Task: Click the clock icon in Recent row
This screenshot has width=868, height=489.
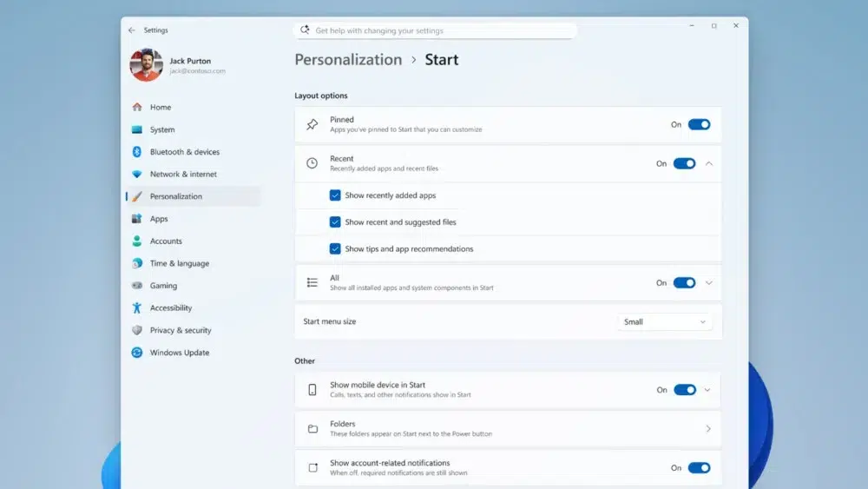Action: 312,163
